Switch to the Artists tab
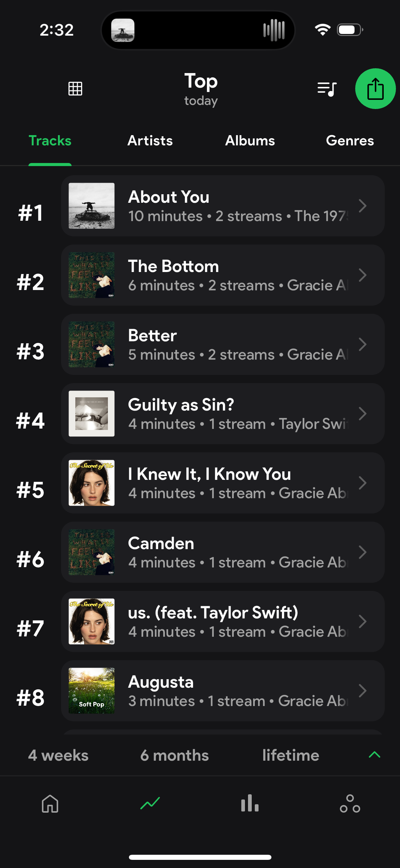 (x=150, y=141)
